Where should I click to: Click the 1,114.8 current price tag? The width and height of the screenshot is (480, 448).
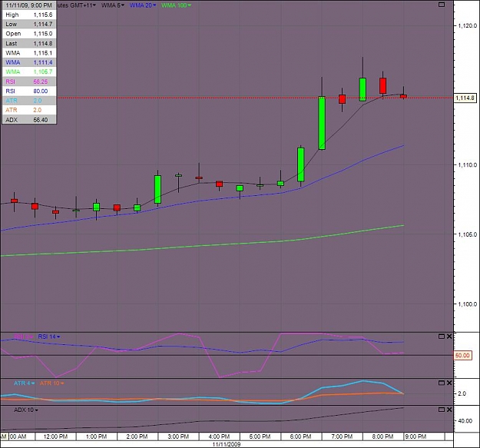pos(465,98)
